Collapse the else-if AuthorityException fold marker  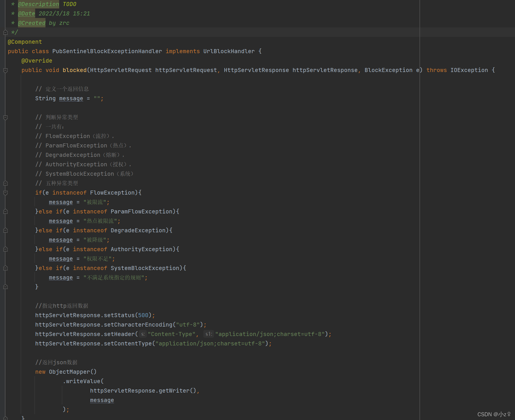5,249
